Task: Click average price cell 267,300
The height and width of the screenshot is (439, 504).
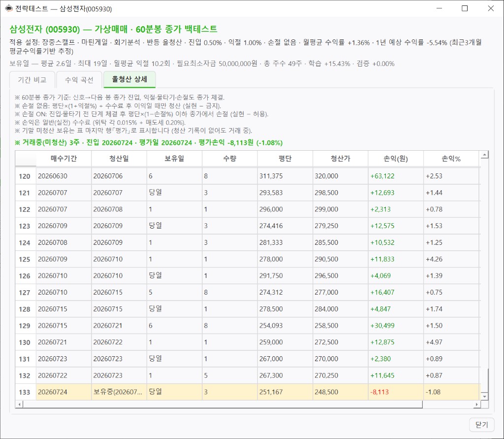Action: click(x=285, y=375)
